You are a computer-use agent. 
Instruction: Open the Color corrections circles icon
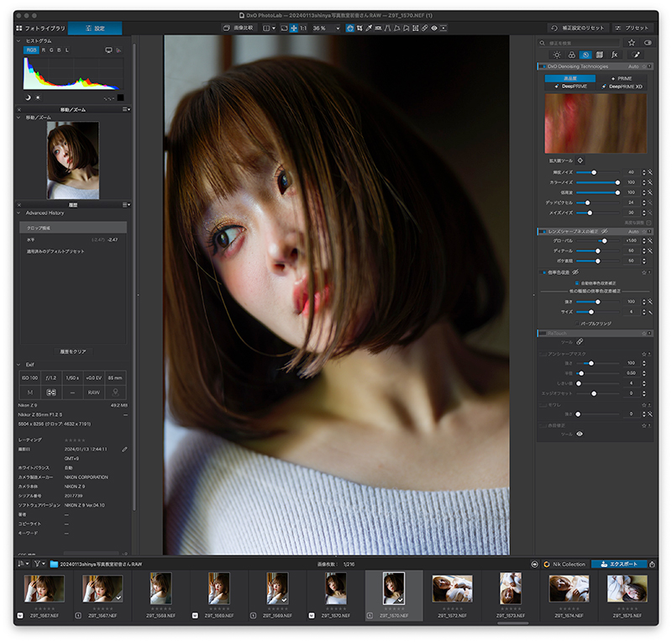570,55
